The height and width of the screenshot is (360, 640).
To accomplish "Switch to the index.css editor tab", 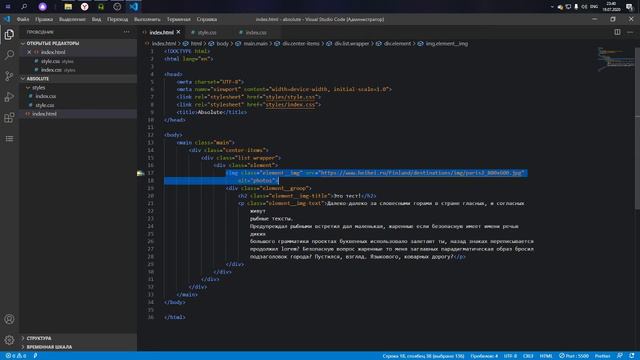I will coord(256,32).
